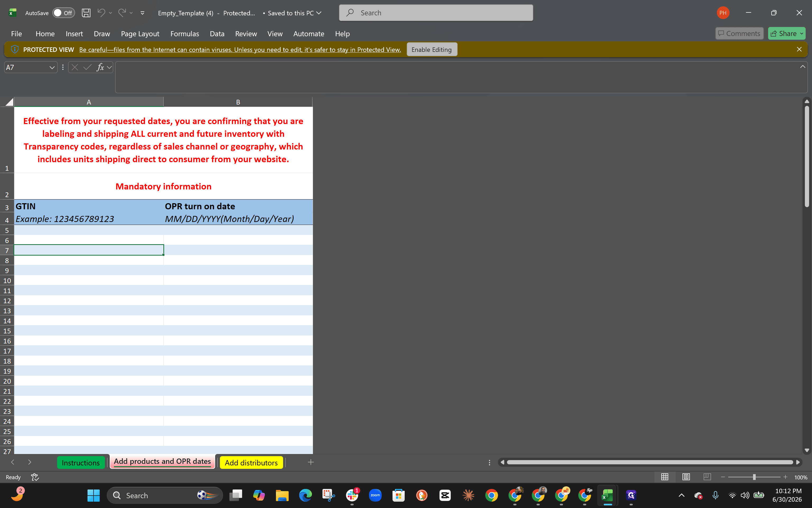Image resolution: width=812 pixels, height=508 pixels.
Task: Open the Automate tab
Action: [309, 34]
